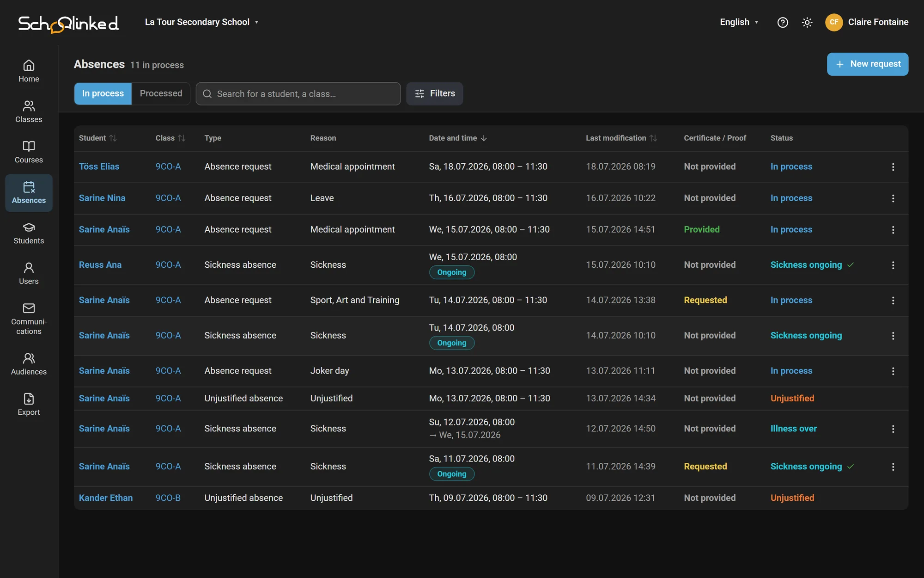The image size is (924, 578).
Task: Open the Export sidebar page
Action: click(29, 405)
